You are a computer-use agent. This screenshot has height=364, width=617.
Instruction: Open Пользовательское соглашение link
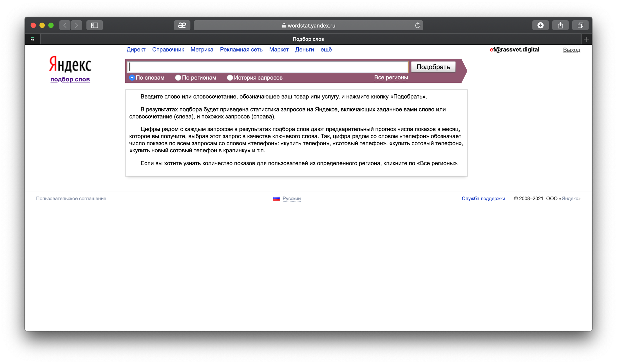coord(71,198)
